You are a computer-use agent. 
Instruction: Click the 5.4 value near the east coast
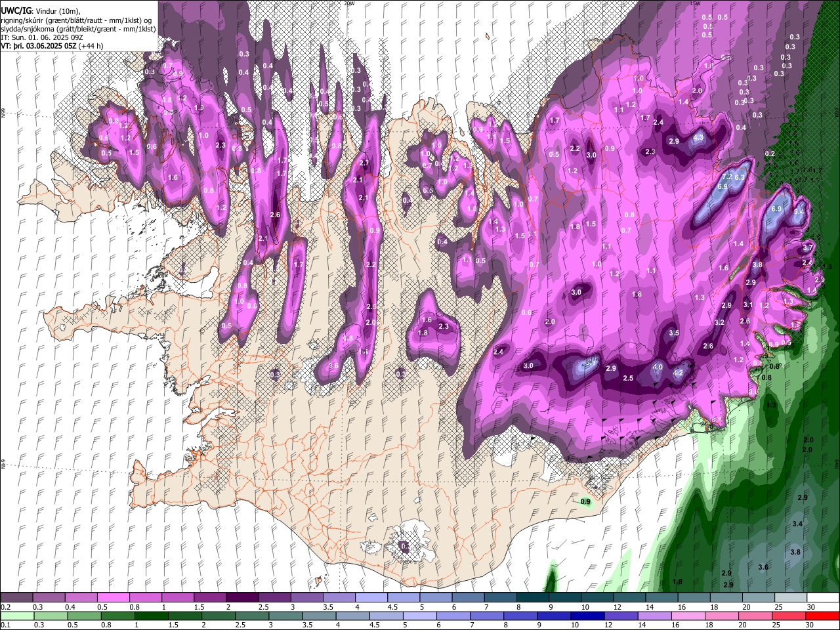point(799,212)
